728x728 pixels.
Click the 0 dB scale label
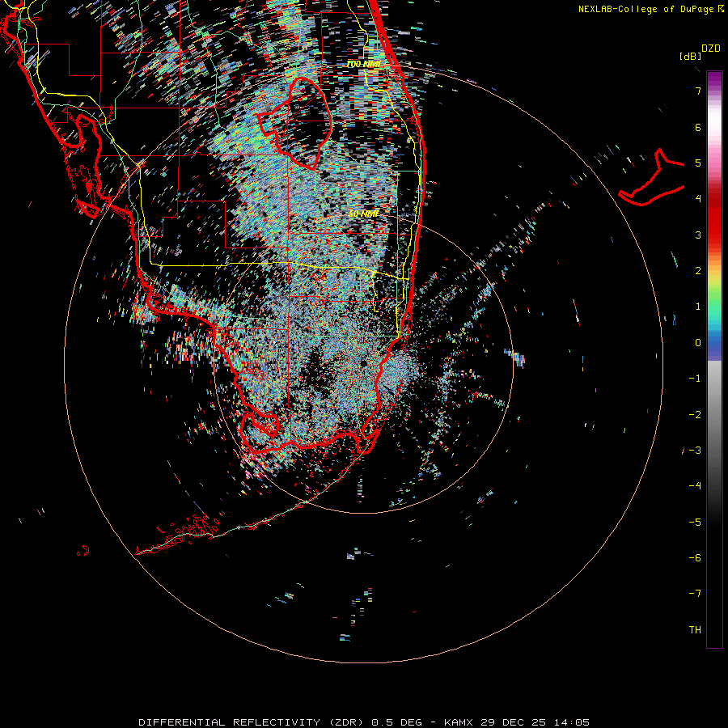[x=697, y=342]
